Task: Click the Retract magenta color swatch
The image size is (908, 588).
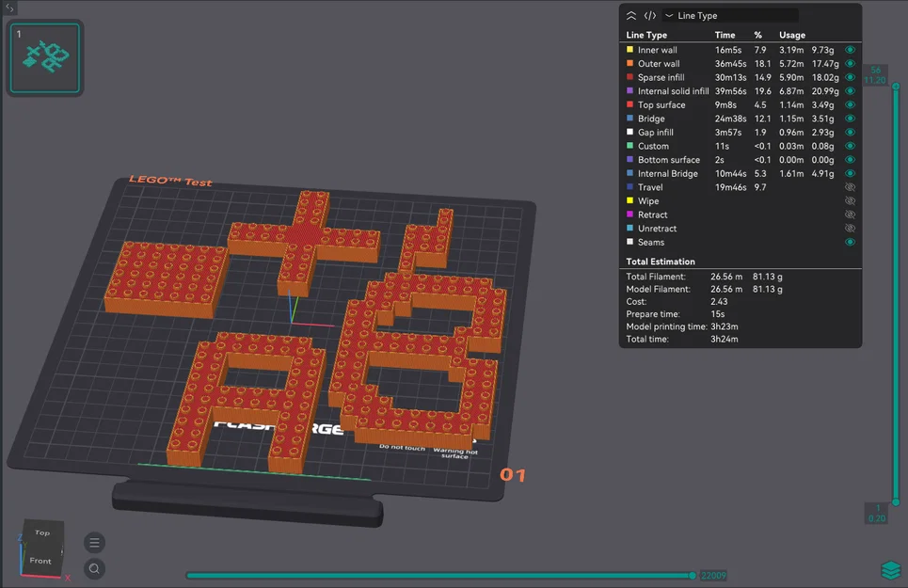Action: [630, 215]
